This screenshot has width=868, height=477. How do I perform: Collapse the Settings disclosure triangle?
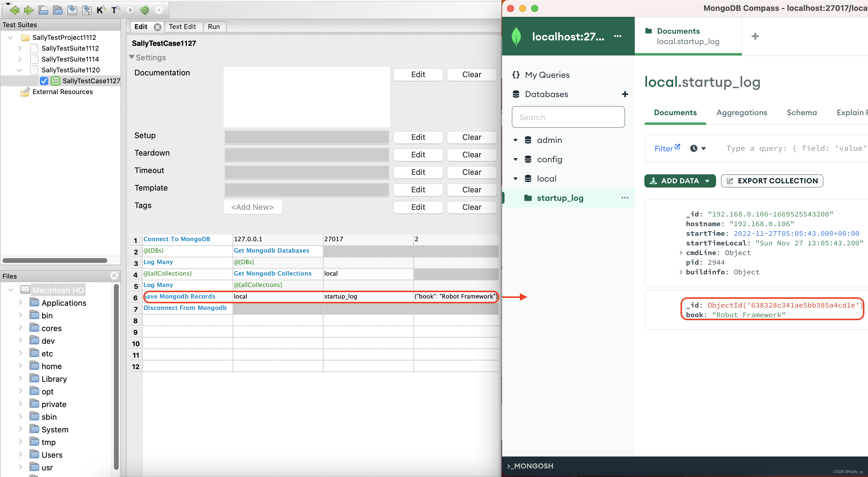coord(131,57)
